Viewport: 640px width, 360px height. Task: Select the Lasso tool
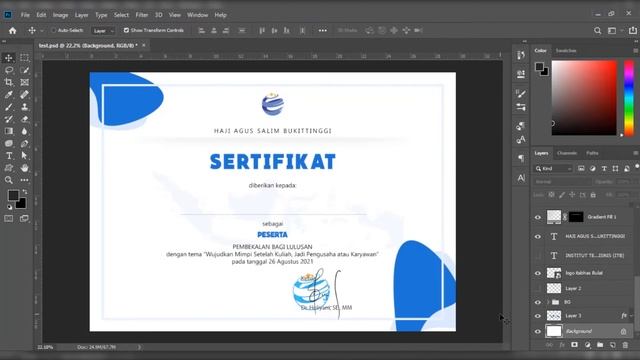[9, 70]
